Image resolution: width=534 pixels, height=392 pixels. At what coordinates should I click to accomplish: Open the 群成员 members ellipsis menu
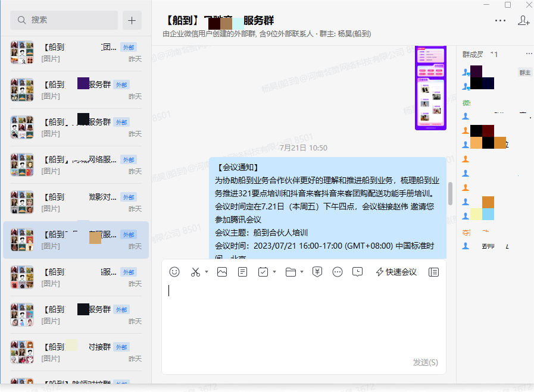point(527,54)
